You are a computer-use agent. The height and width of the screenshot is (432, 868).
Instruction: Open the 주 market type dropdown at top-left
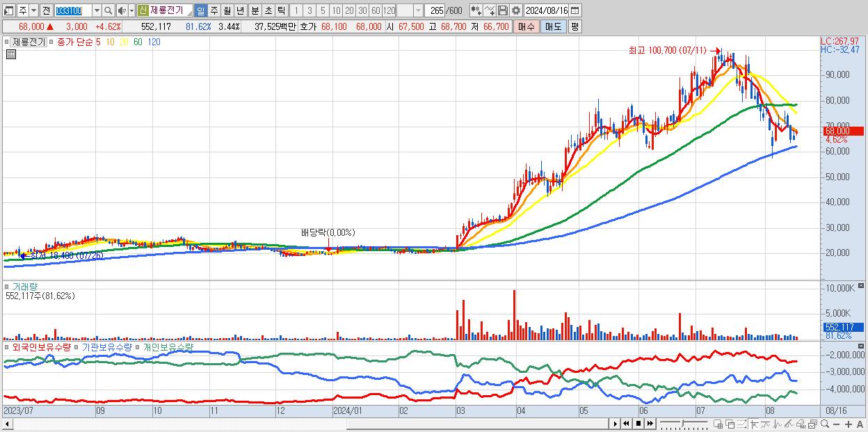click(33, 10)
